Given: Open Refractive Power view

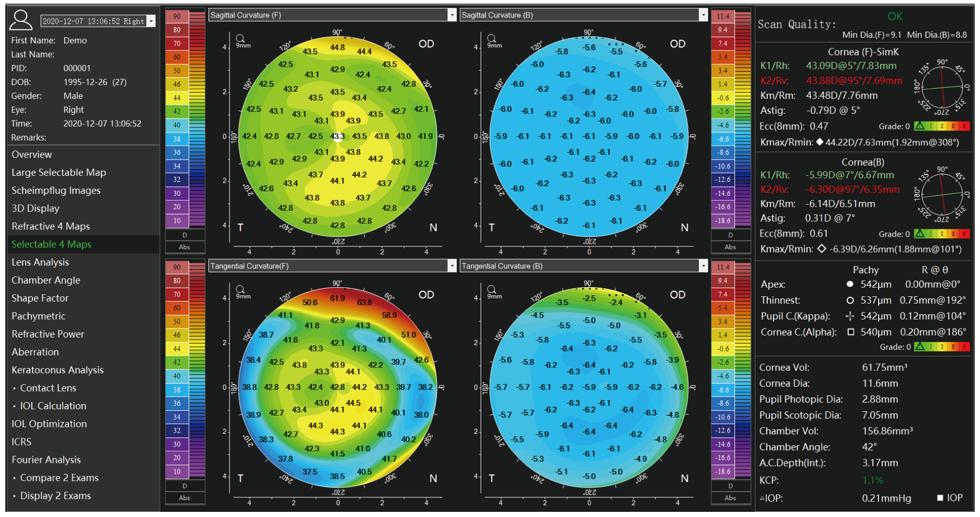Looking at the screenshot, I should point(48,334).
